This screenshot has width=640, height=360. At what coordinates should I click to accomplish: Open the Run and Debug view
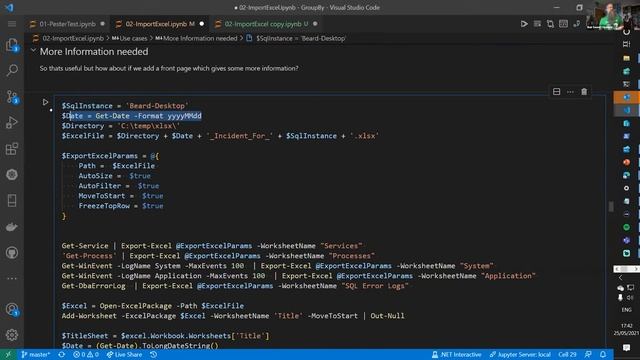[12, 122]
